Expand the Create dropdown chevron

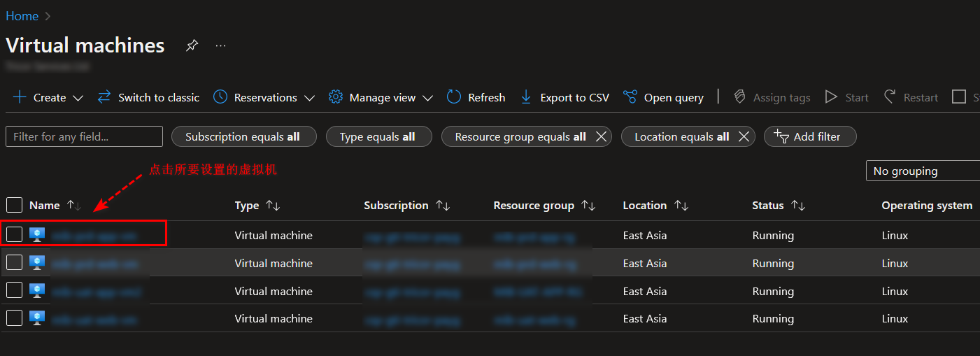click(78, 98)
